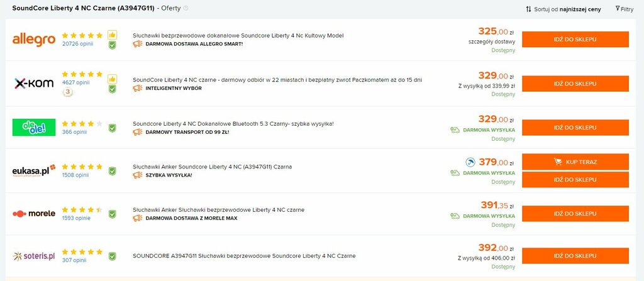Screen dimensions: 644x281
Task: Click the soteris.pl shop logo
Action: tap(34, 256)
